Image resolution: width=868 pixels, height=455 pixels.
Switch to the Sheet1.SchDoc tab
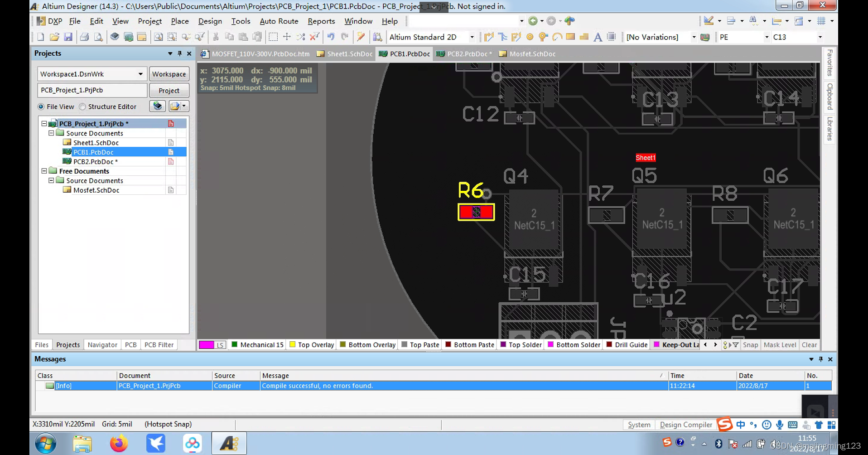click(345, 54)
